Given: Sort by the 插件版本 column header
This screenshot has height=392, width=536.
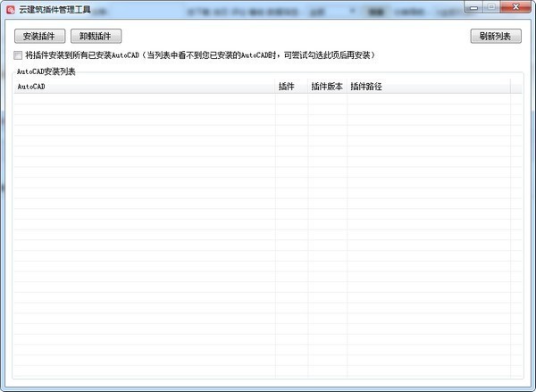Looking at the screenshot, I should tap(328, 87).
